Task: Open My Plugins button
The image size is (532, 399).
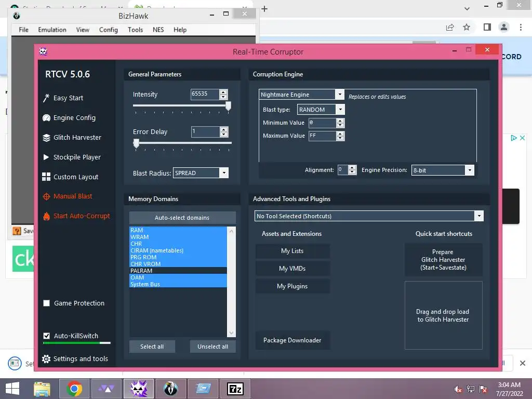Action: pos(292,286)
